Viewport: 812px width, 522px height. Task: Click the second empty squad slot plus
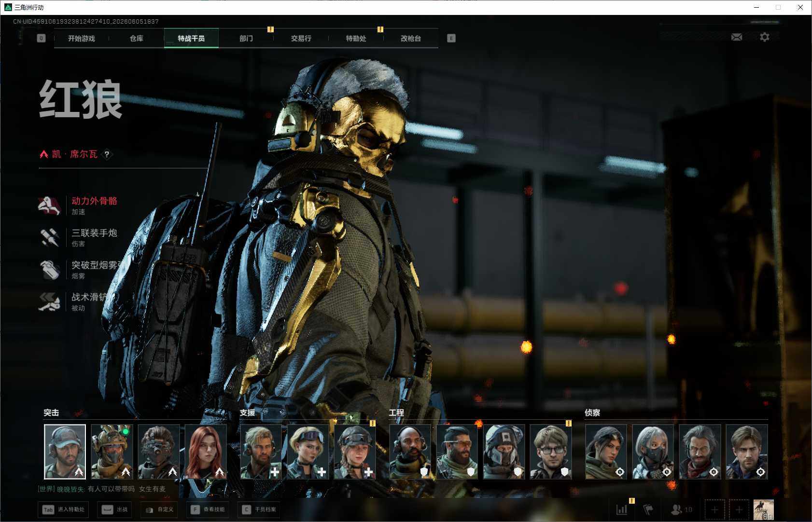click(739, 509)
